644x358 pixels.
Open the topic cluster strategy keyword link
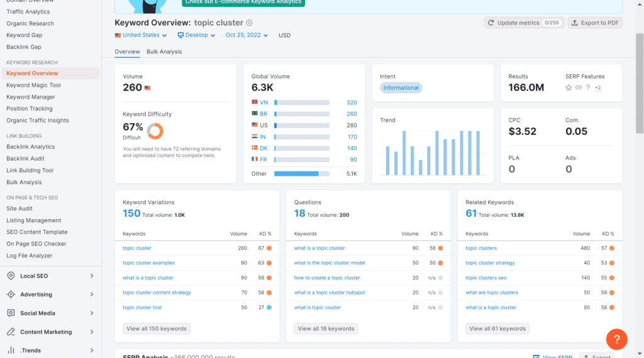[x=490, y=263]
